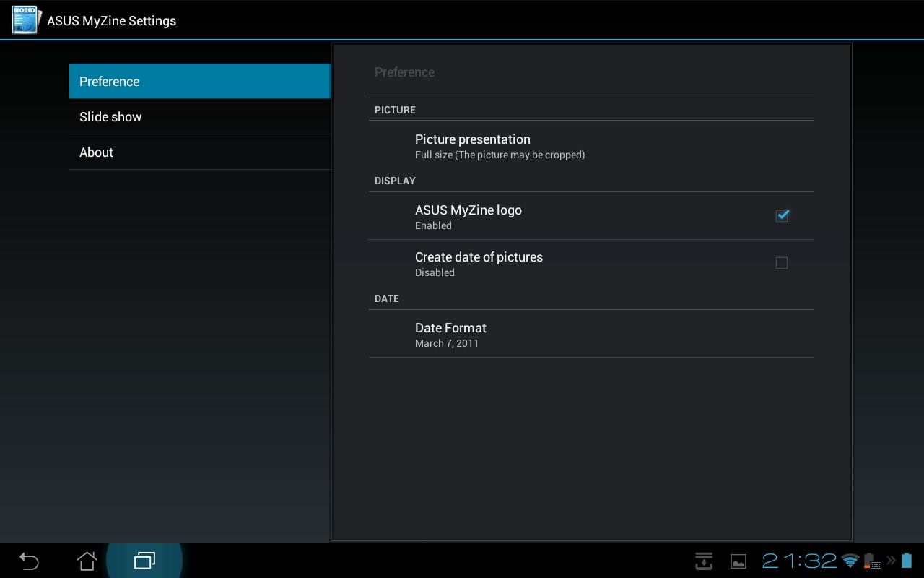This screenshot has height=578, width=924.
Task: Select the Preference menu item
Action: [x=200, y=81]
